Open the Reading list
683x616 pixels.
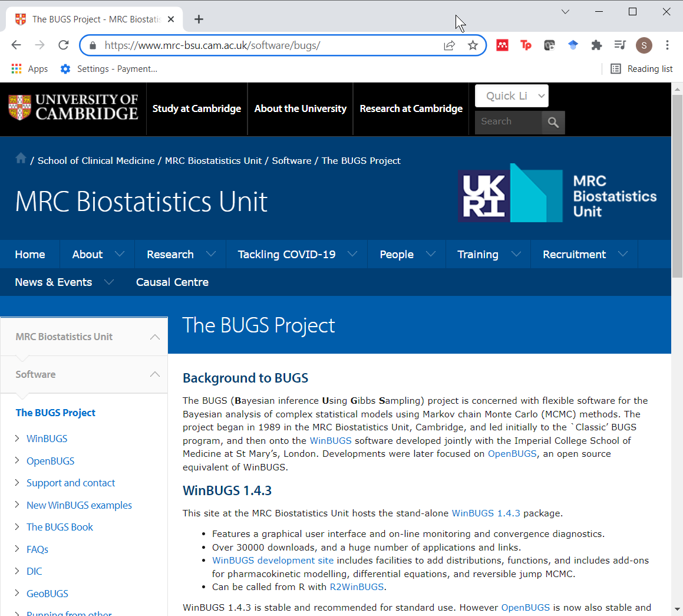pos(641,69)
